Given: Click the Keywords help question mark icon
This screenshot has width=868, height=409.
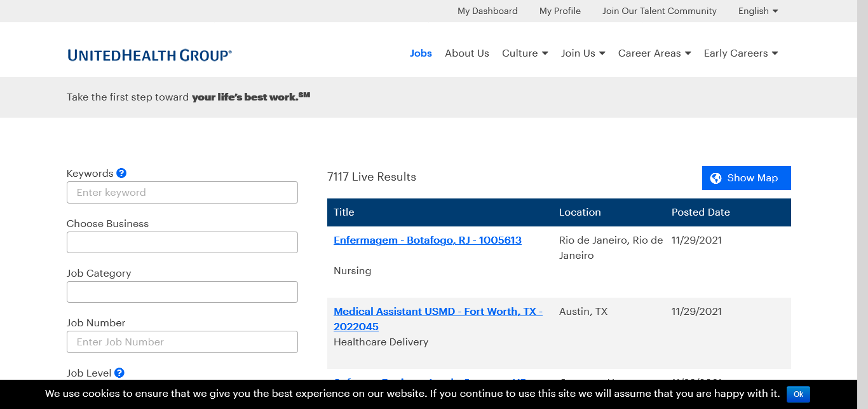Looking at the screenshot, I should pos(121,173).
